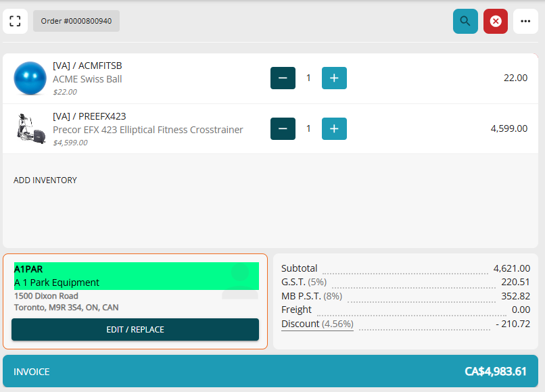Decrease Precor EFX 423 quantity

[283, 128]
